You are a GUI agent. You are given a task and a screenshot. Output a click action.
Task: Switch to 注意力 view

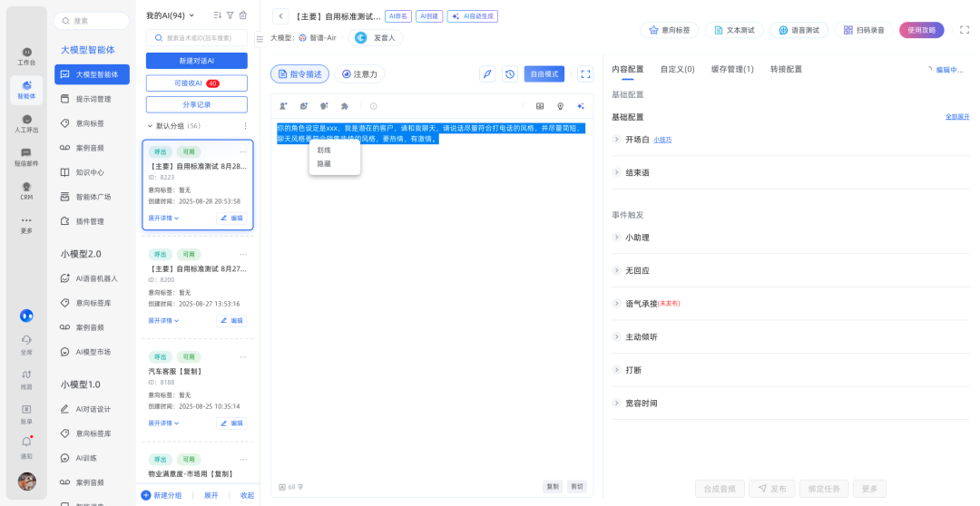pos(358,74)
